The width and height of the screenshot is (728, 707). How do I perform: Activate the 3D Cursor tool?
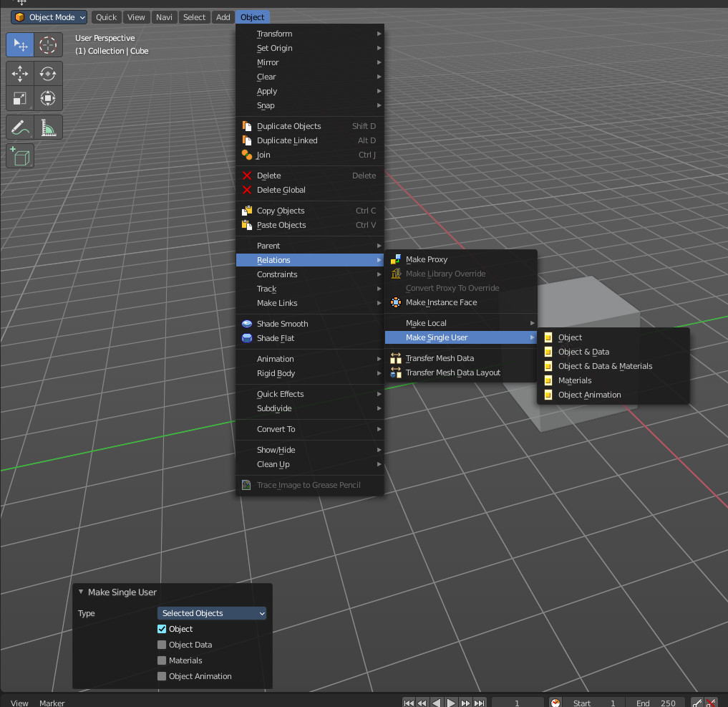[x=48, y=45]
